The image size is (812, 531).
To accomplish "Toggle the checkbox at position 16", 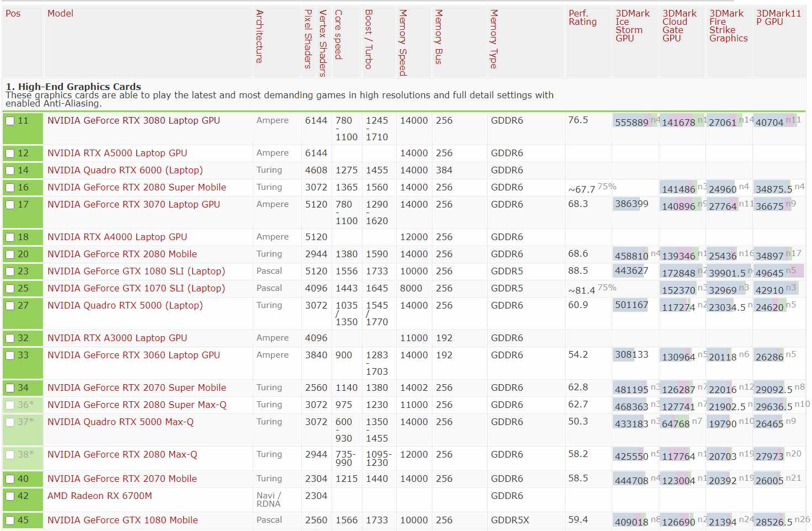I will tap(10, 188).
